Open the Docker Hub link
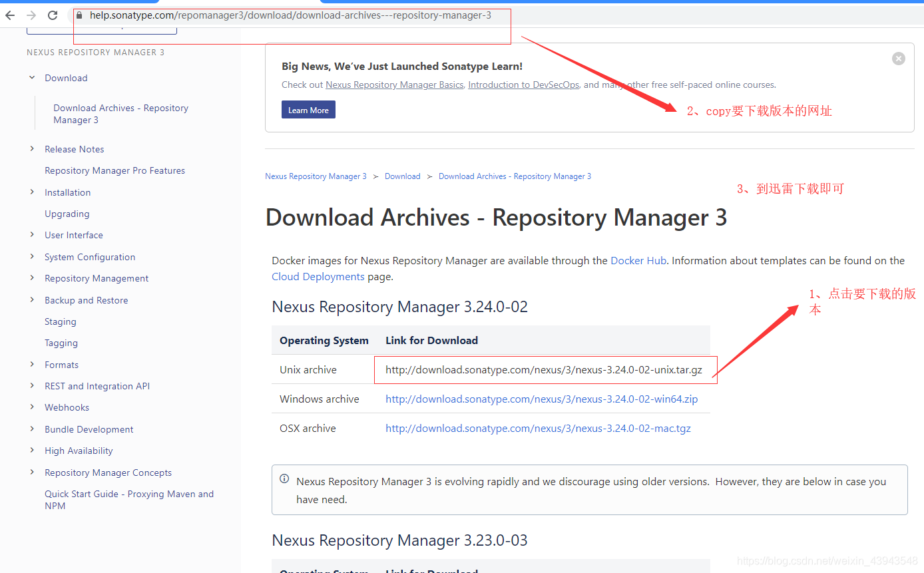 point(638,261)
